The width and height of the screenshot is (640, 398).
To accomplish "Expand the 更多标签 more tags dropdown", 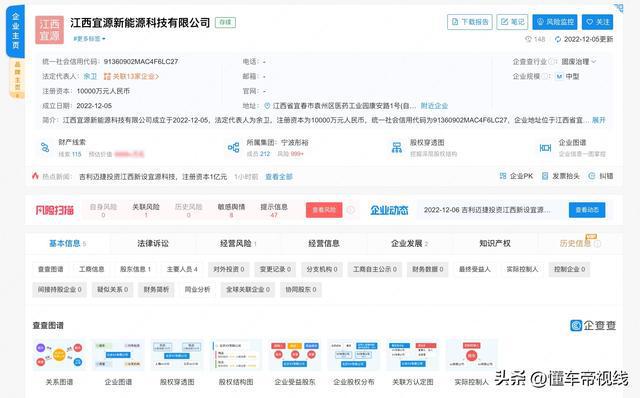I will pos(89,39).
